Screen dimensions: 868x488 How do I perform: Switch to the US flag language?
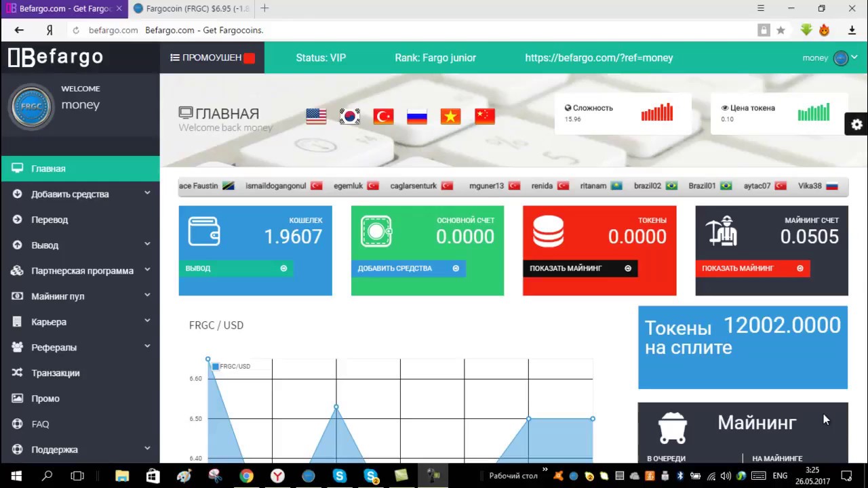[316, 116]
